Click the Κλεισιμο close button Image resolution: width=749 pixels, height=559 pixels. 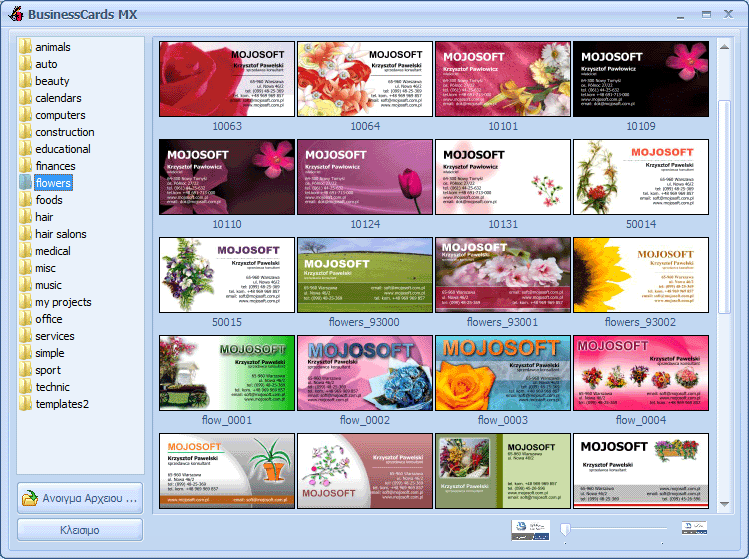coord(80,530)
